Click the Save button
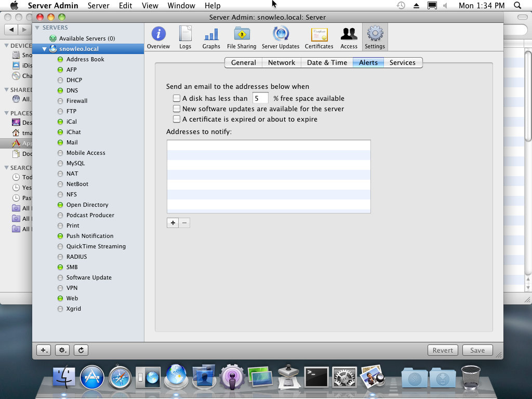532x399 pixels. 477,350
